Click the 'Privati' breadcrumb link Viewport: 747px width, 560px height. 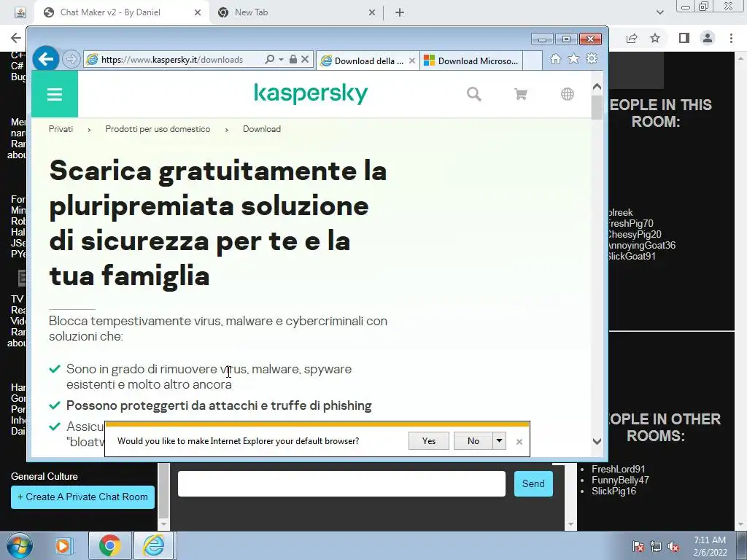pyautogui.click(x=61, y=129)
